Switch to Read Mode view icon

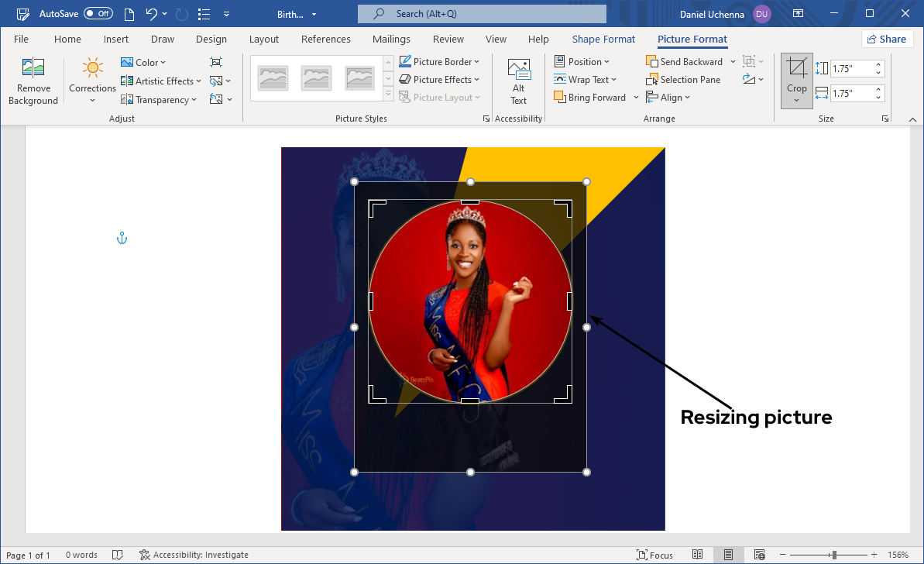(x=698, y=555)
